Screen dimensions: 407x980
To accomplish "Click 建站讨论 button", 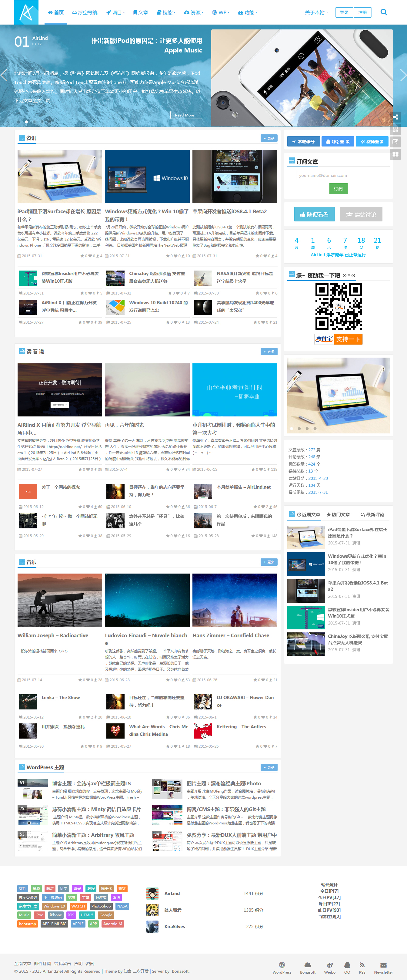I will 361,214.
